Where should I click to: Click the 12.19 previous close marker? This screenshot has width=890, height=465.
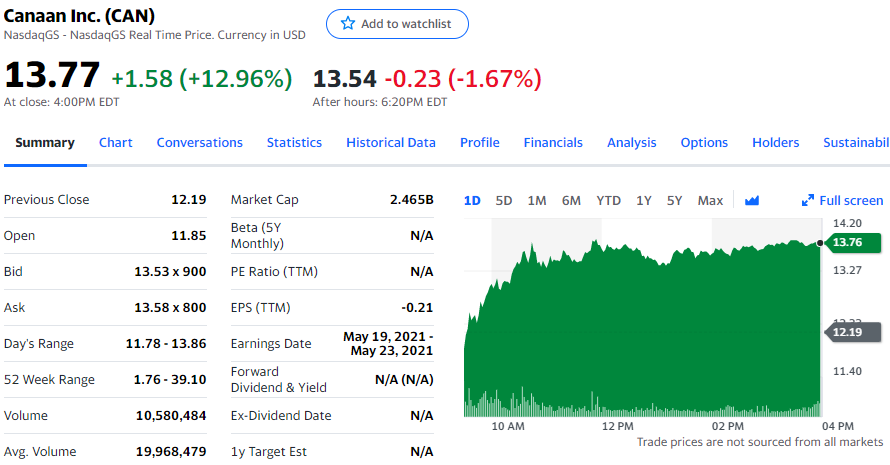click(853, 332)
